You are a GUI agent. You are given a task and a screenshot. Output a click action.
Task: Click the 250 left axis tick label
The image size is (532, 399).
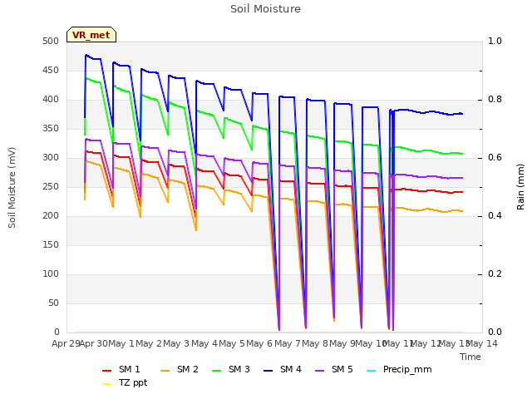[x=51, y=187]
